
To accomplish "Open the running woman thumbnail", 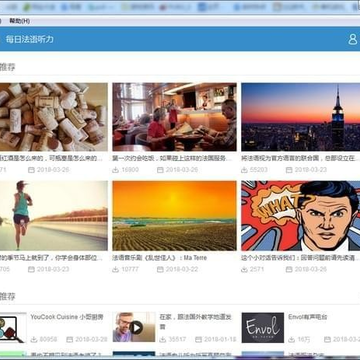I will 54,216.
